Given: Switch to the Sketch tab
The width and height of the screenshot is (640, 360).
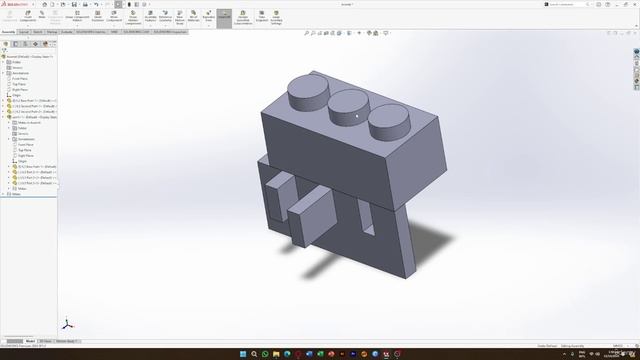Looking at the screenshot, I should 38,32.
